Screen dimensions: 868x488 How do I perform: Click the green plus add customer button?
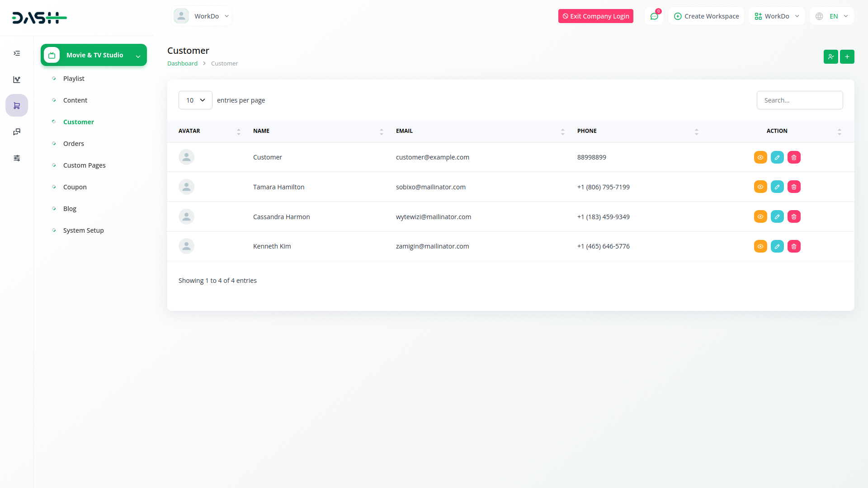847,57
